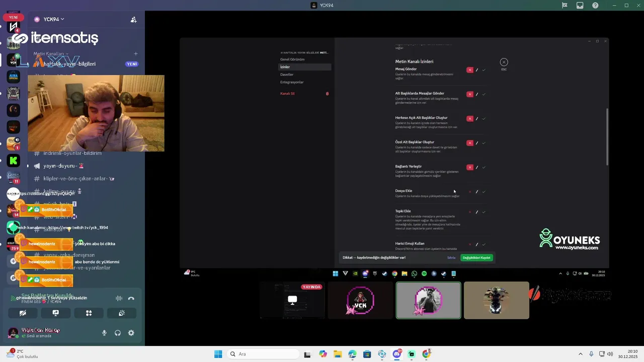Allow the Bağlantı Yerleştir permission
This screenshot has height=362, width=644.
point(484,167)
